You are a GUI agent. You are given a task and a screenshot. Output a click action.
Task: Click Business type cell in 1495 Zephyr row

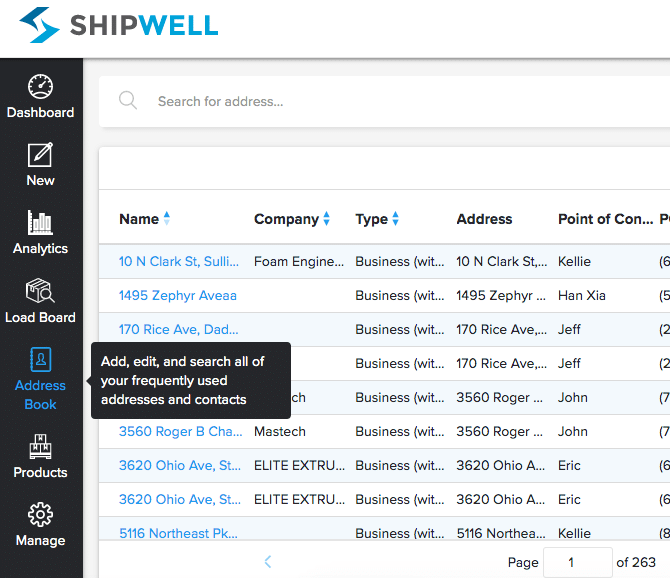click(400, 296)
